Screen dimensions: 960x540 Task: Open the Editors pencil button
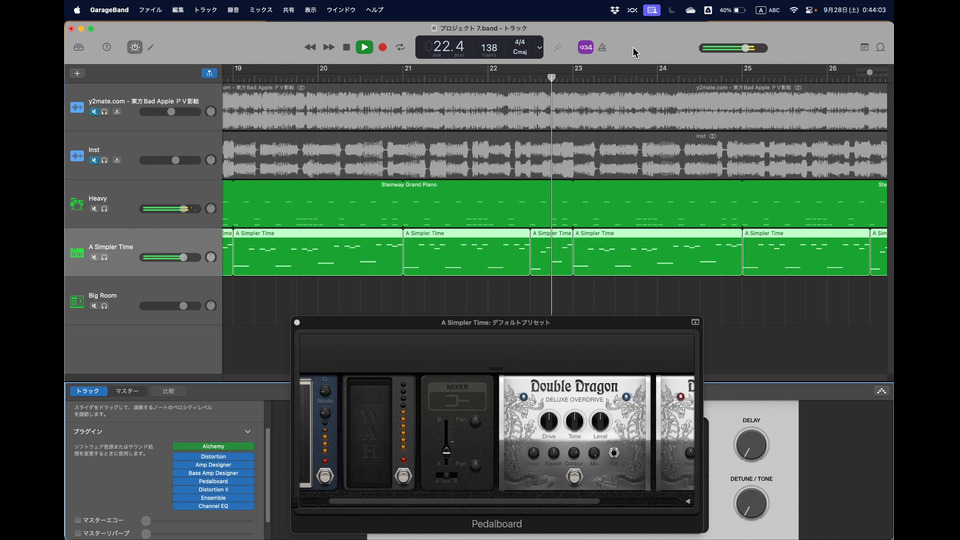point(151,47)
